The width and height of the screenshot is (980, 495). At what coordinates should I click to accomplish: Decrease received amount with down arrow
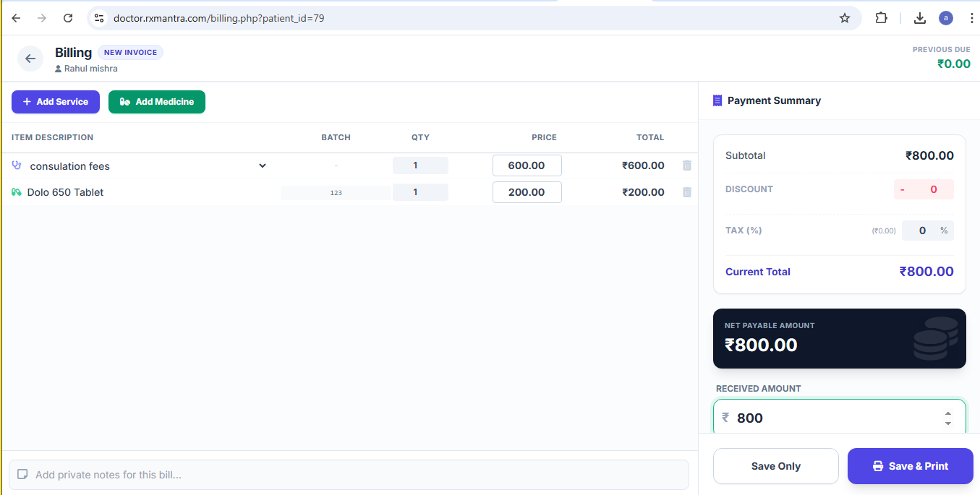tap(947, 423)
